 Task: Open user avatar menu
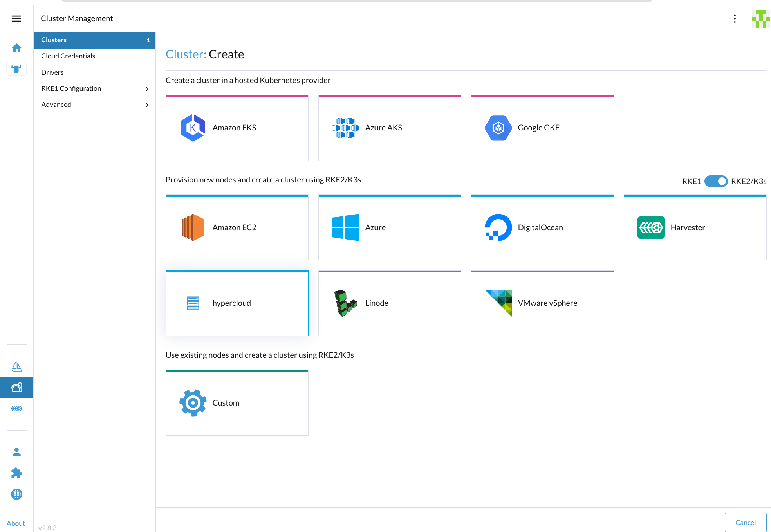761,19
